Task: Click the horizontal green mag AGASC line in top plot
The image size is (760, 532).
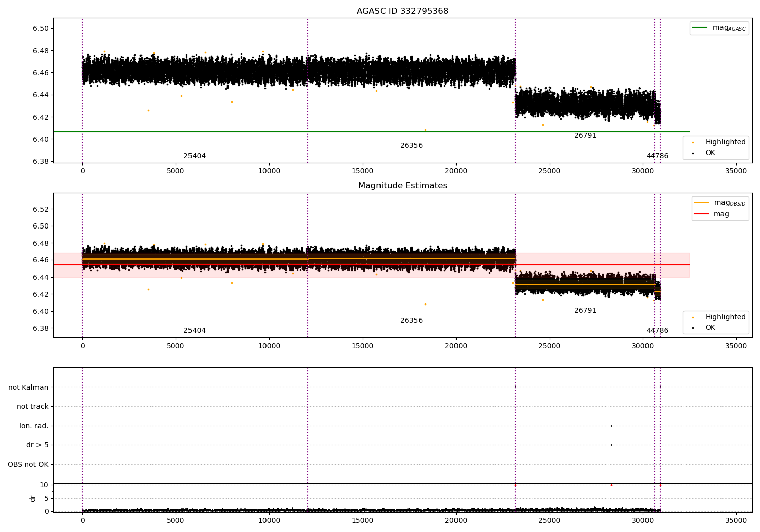Action: click(371, 132)
